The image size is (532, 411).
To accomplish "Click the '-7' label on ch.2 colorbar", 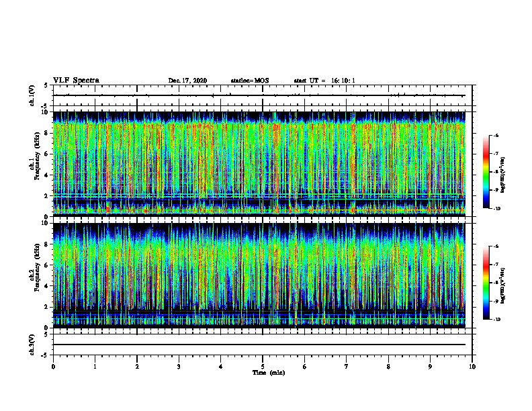I will click(x=496, y=265).
